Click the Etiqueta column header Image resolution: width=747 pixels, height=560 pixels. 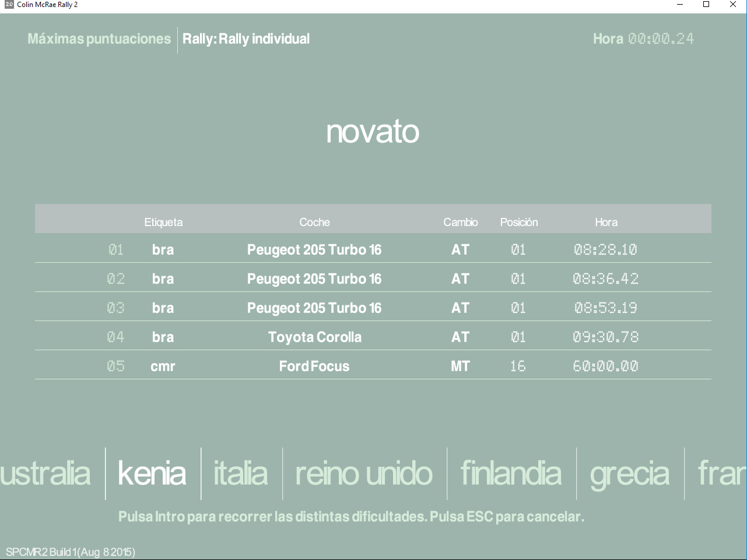(163, 222)
